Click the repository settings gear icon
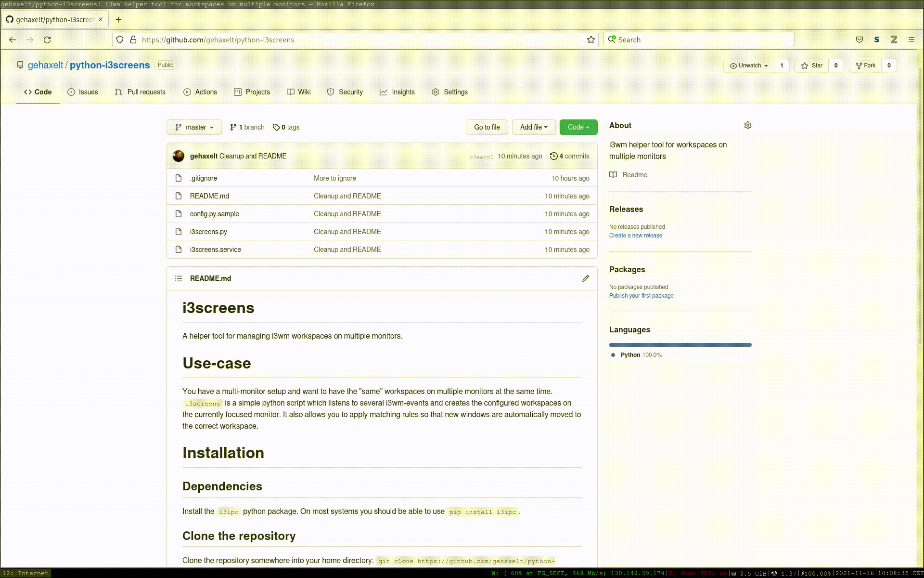This screenshot has height=578, width=924. [x=747, y=125]
